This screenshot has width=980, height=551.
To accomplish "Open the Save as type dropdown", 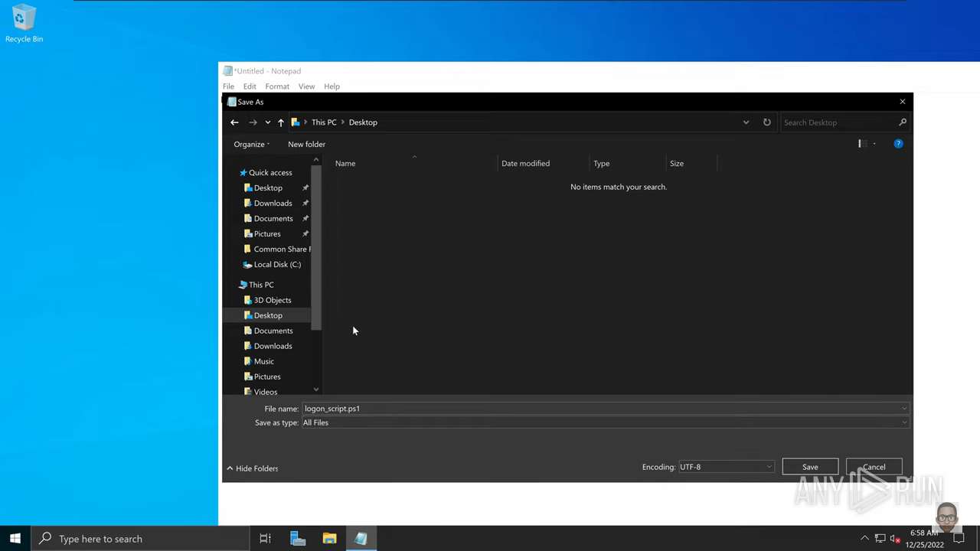I will tap(605, 422).
